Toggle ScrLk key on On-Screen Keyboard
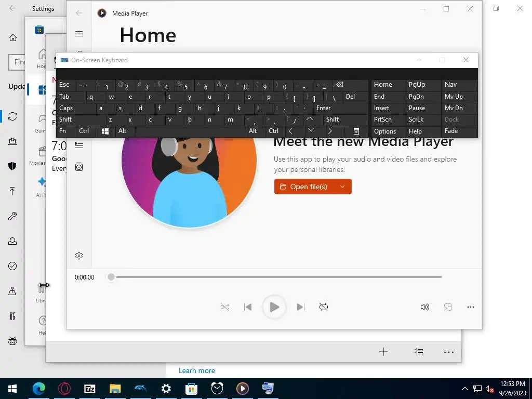This screenshot has width=532, height=399. (x=423, y=119)
